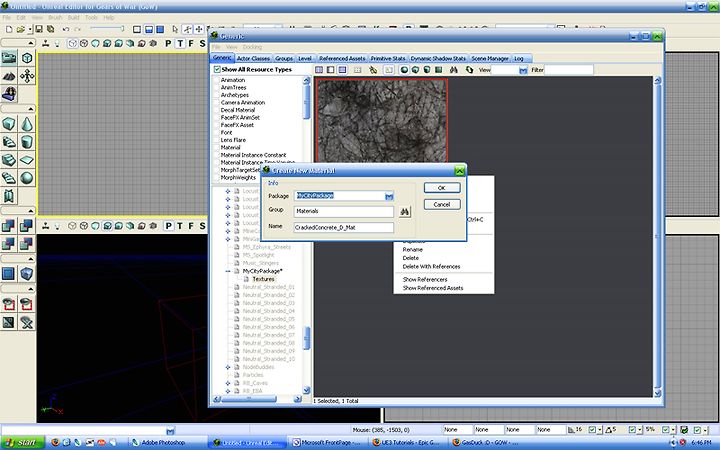Viewport: 720px width, 450px height.
Task: Click the resource type list scrollbar
Action: (307, 102)
